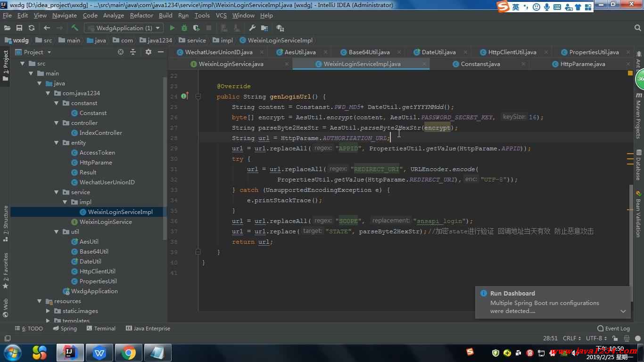
Task: Open the Structure side tool window
Action: pyautogui.click(x=6, y=224)
